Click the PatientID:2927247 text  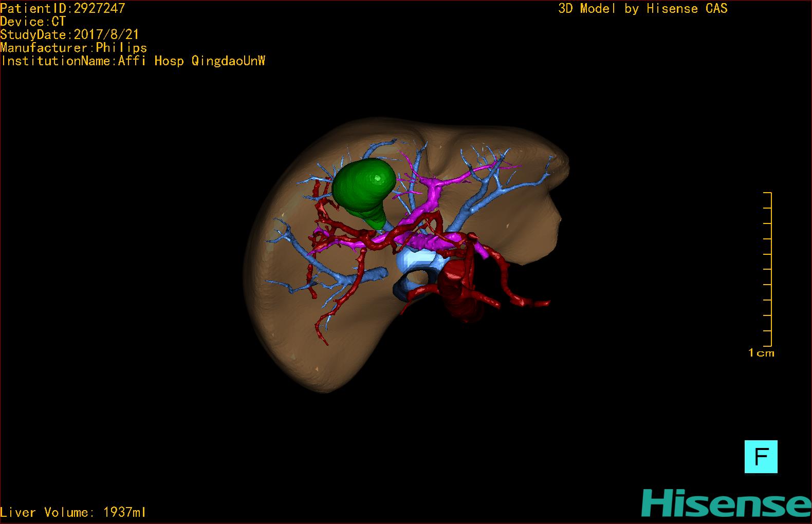[x=63, y=8]
